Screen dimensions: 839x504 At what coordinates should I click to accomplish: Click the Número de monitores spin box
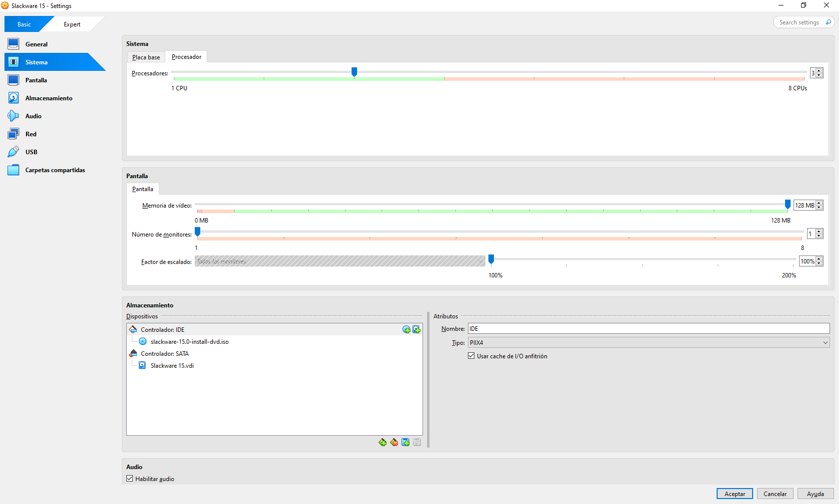tap(816, 234)
